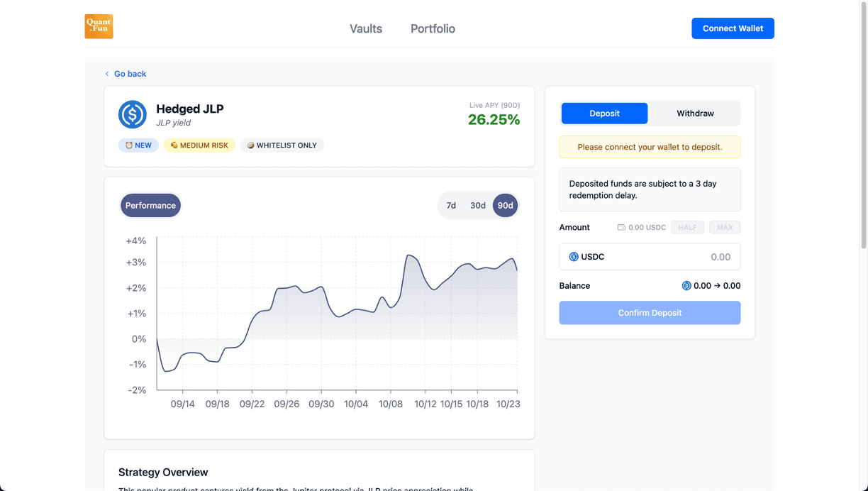Open the Portfolio page
This screenshot has width=868, height=491.
coord(433,29)
